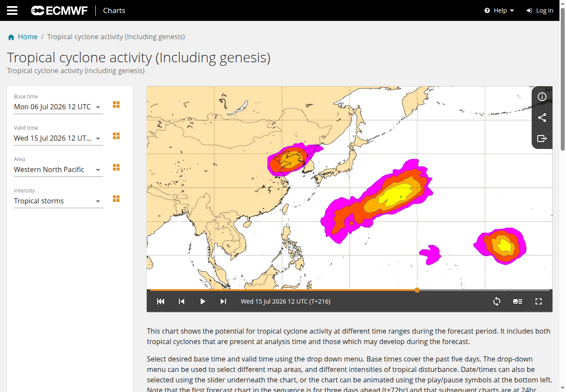Toggle the chart legend icon
Screen dimensions: 566x392
(518, 301)
